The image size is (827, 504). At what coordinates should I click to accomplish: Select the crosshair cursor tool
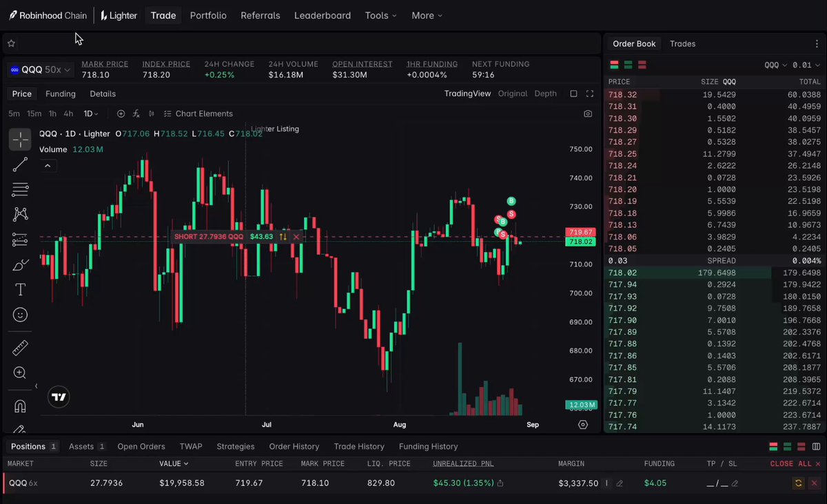point(20,139)
